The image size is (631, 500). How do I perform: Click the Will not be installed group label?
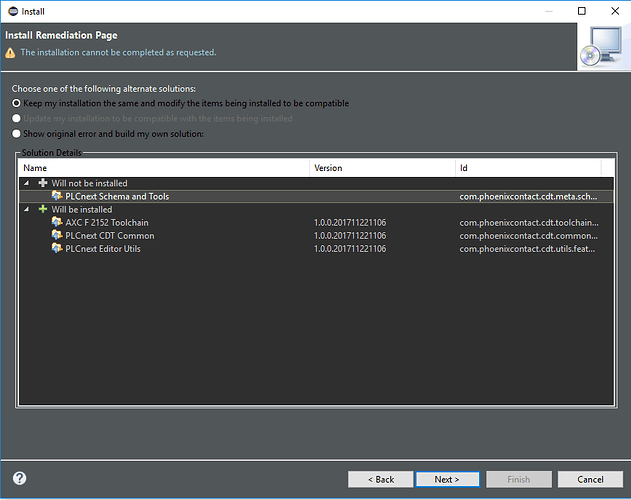pyautogui.click(x=89, y=183)
